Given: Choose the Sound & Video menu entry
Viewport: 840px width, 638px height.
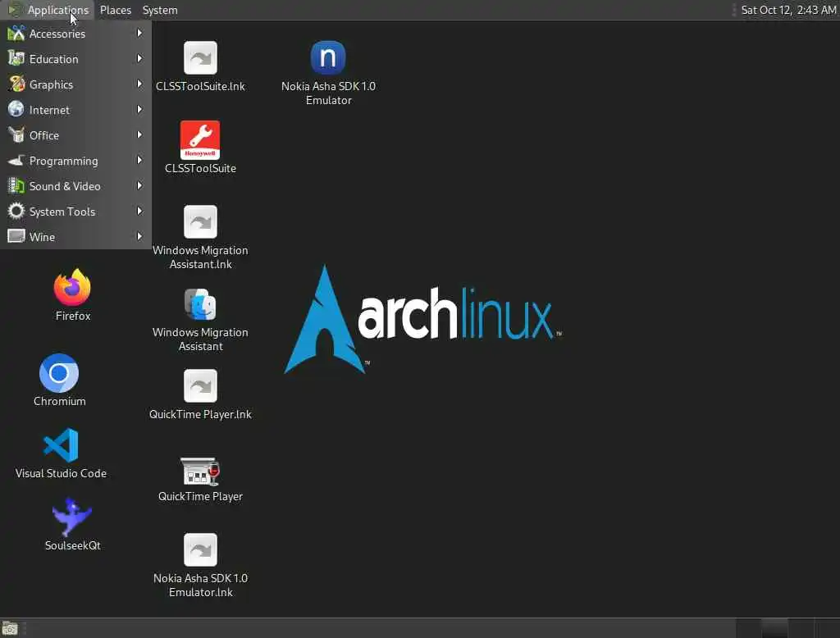Looking at the screenshot, I should pos(75,186).
